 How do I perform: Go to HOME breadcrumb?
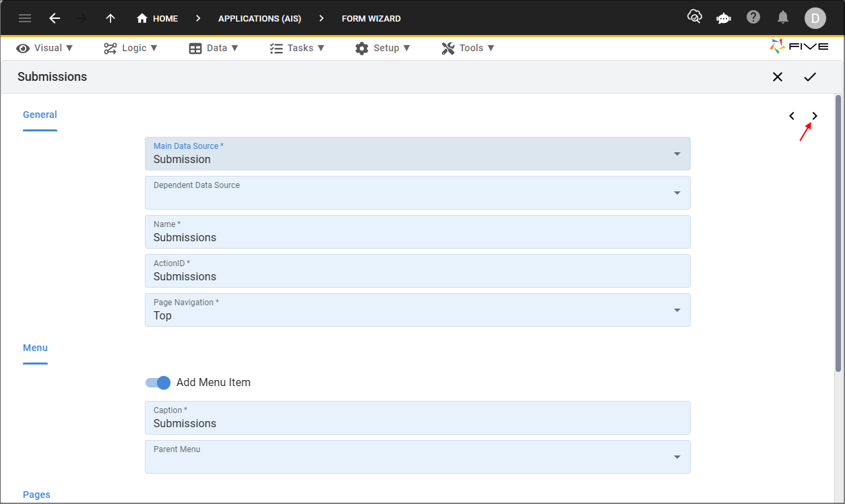[158, 18]
